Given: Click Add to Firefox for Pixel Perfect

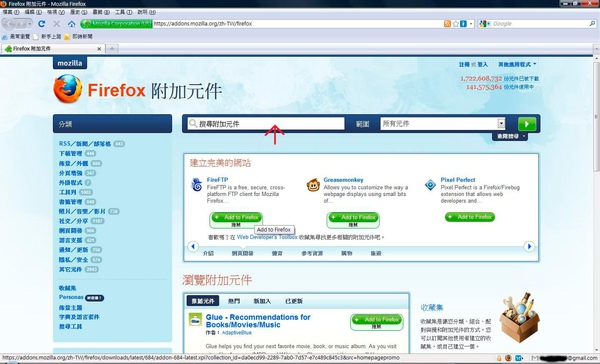Looking at the screenshot, I should coord(470,217).
